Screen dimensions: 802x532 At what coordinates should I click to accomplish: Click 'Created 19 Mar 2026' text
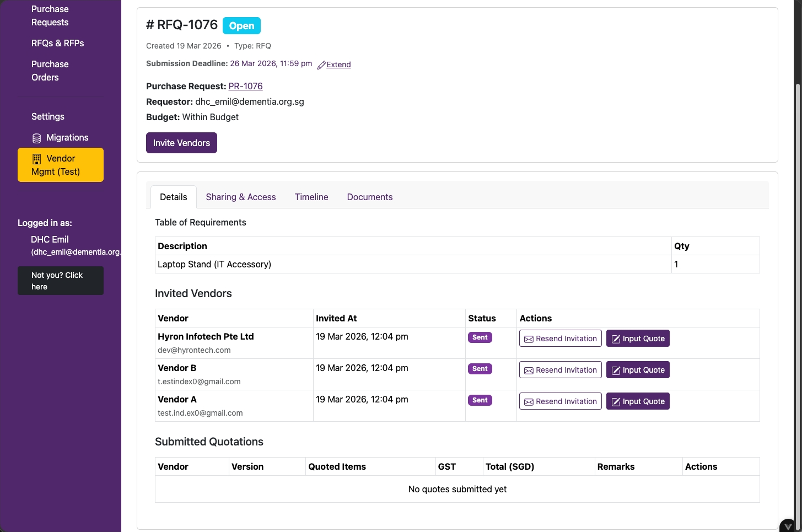coord(184,46)
